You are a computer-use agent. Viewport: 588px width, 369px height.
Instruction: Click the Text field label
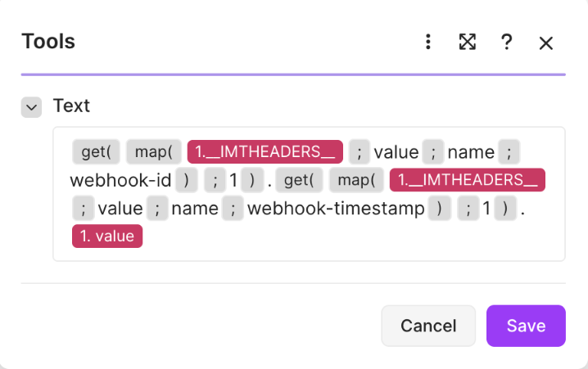coord(71,106)
